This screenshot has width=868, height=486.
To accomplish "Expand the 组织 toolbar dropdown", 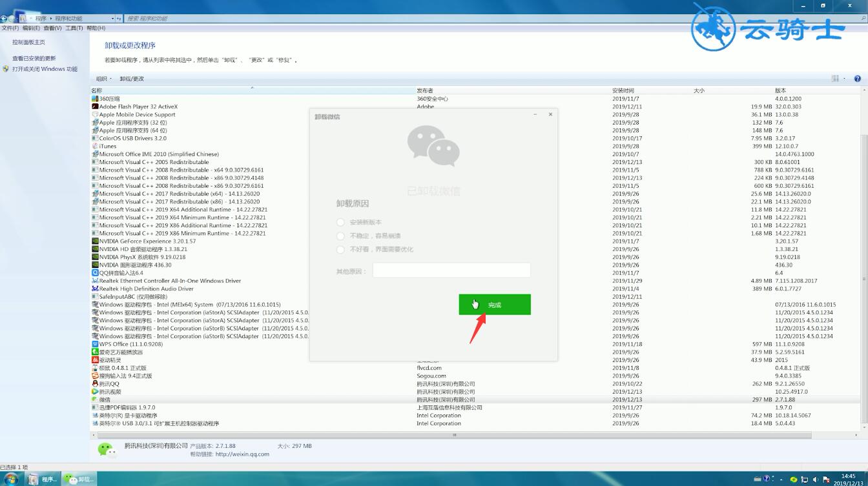I will tap(104, 79).
